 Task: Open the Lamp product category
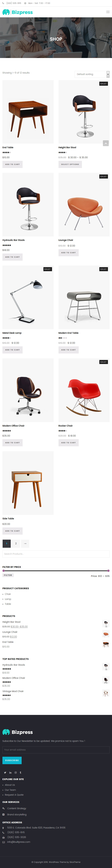[x=8, y=599]
